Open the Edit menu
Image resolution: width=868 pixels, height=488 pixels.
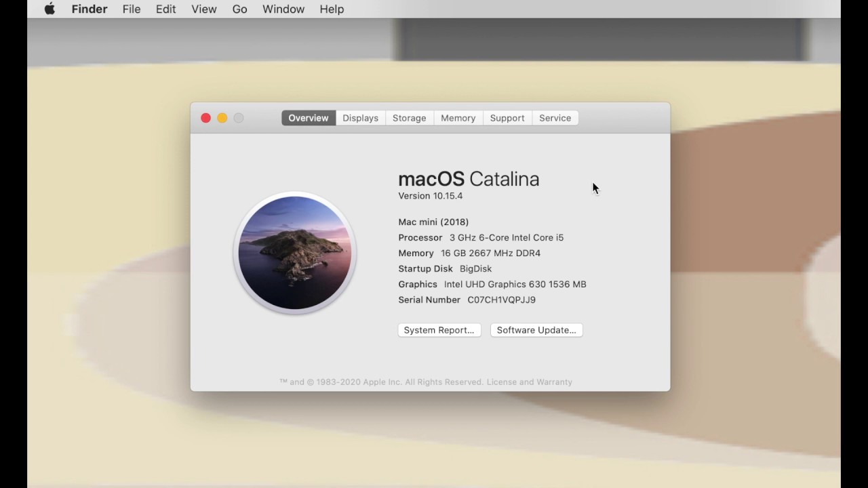(x=165, y=9)
